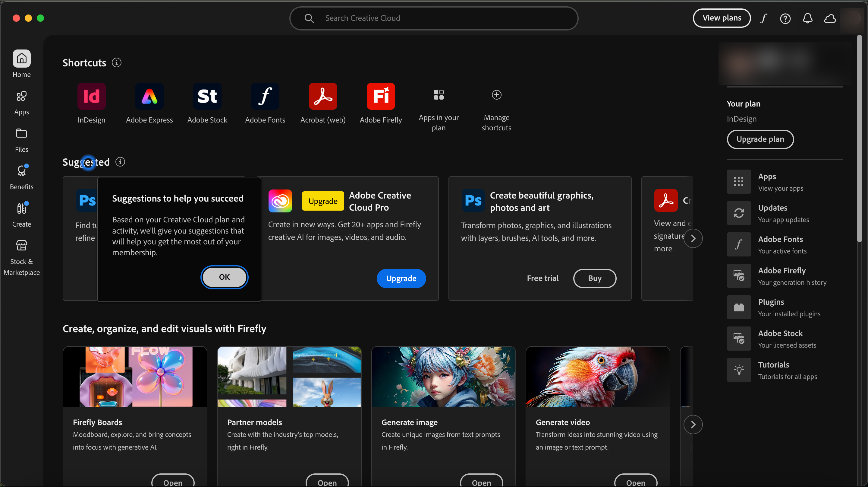This screenshot has height=487, width=868.
Task: Open Acrobat (web) shortcut
Action: 323,96
